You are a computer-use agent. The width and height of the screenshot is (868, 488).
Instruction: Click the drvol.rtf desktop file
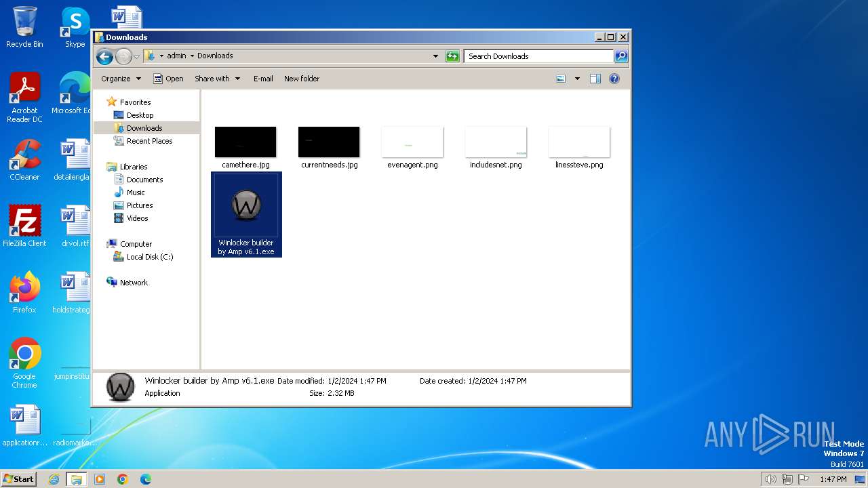click(x=75, y=226)
